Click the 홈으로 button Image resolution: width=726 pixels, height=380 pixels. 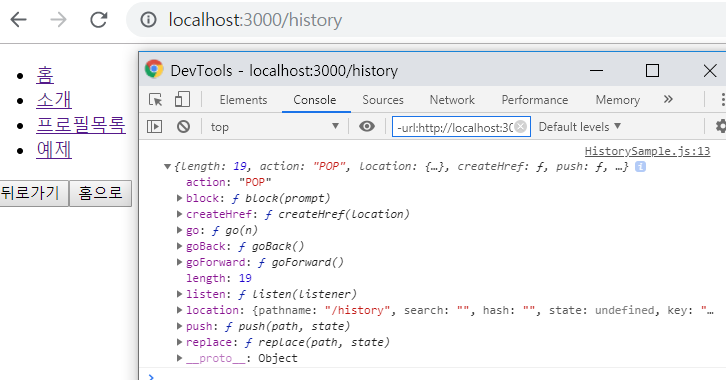100,193
